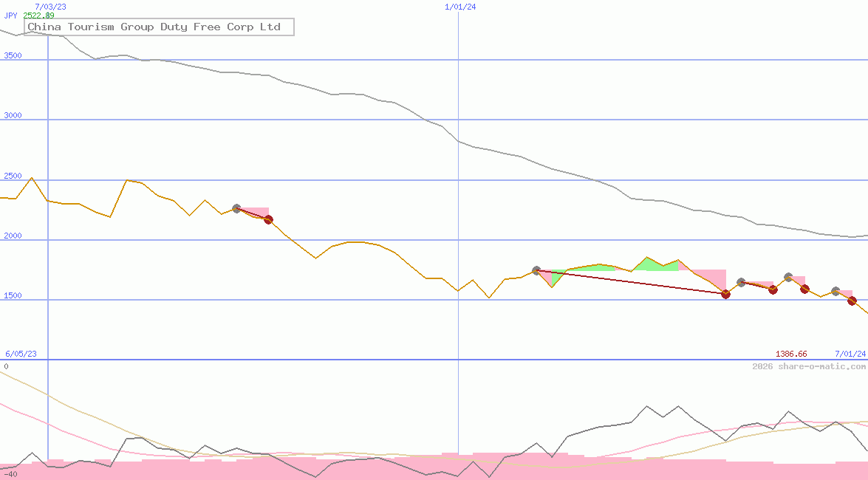This screenshot has height=480, width=868.
Task: Select gray entry marker starting the longest trade line
Action: click(x=536, y=271)
